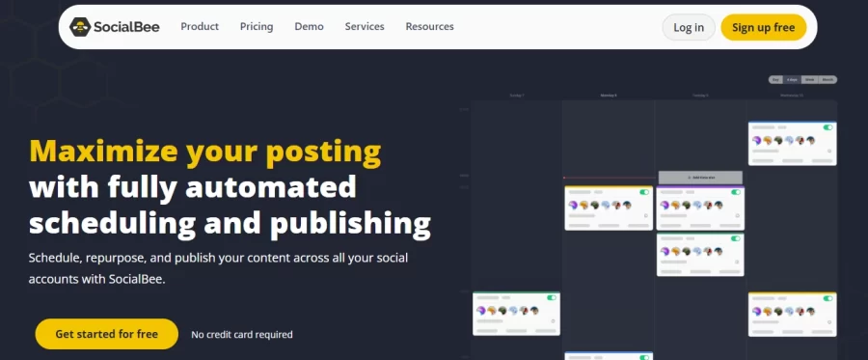
Task: Click the 'No credit card required' text
Action: pyautogui.click(x=242, y=335)
